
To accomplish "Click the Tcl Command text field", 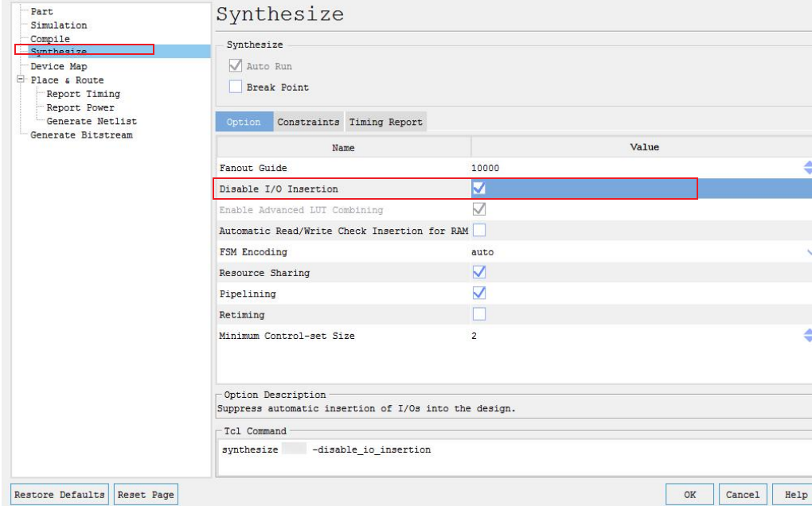I will (x=514, y=457).
